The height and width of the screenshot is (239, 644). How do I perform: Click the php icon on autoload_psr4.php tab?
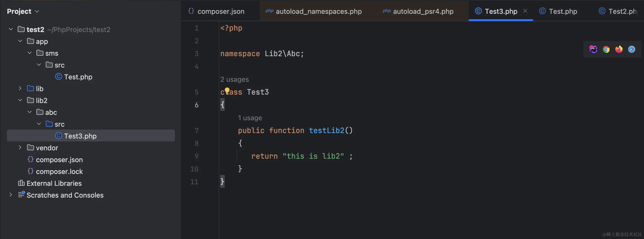(387, 11)
